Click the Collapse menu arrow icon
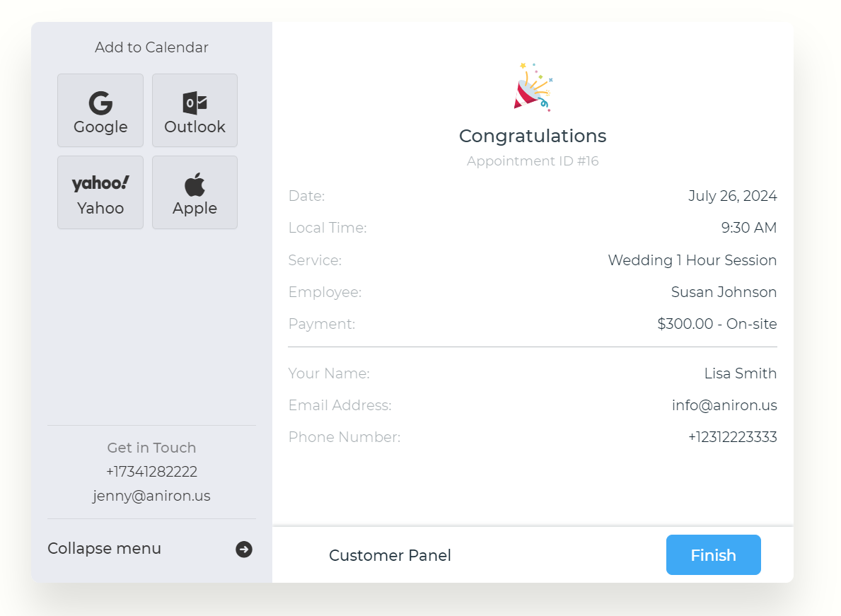The height and width of the screenshot is (616, 841). click(x=244, y=549)
